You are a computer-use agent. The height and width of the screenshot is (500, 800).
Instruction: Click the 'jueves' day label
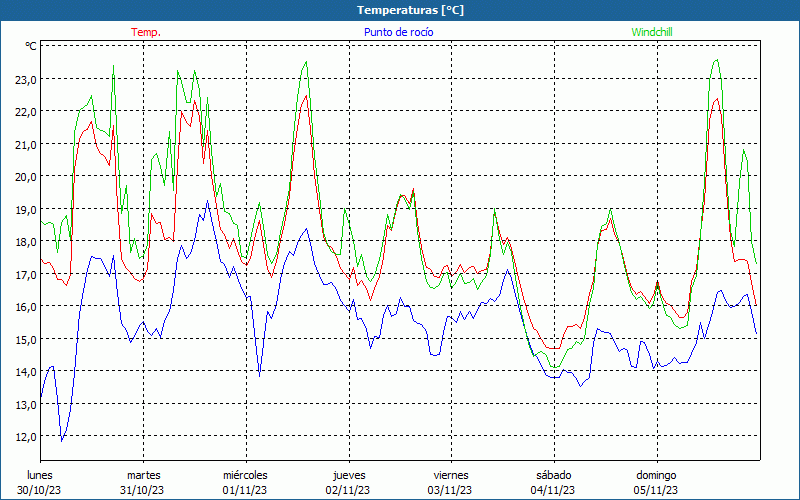pyautogui.click(x=349, y=475)
